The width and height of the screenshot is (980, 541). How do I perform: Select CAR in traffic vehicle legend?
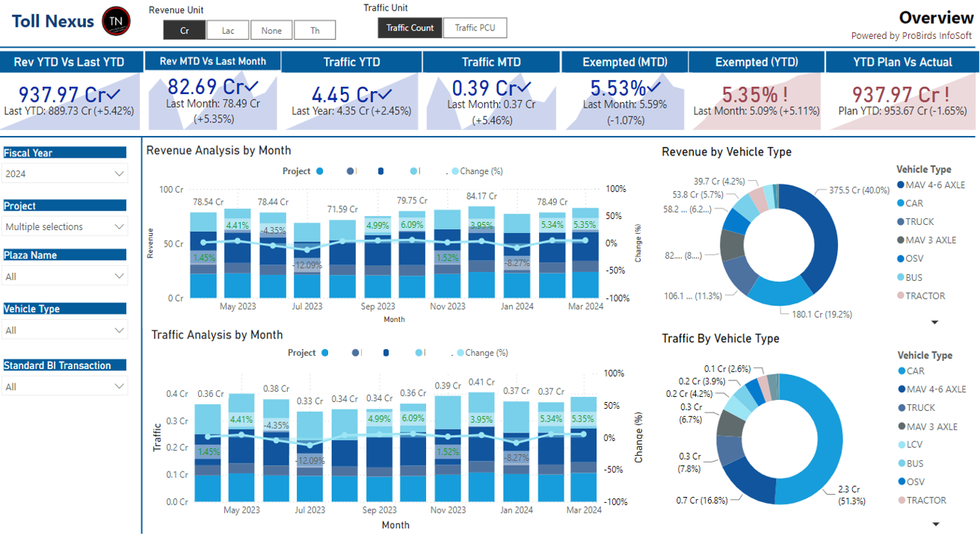point(910,371)
